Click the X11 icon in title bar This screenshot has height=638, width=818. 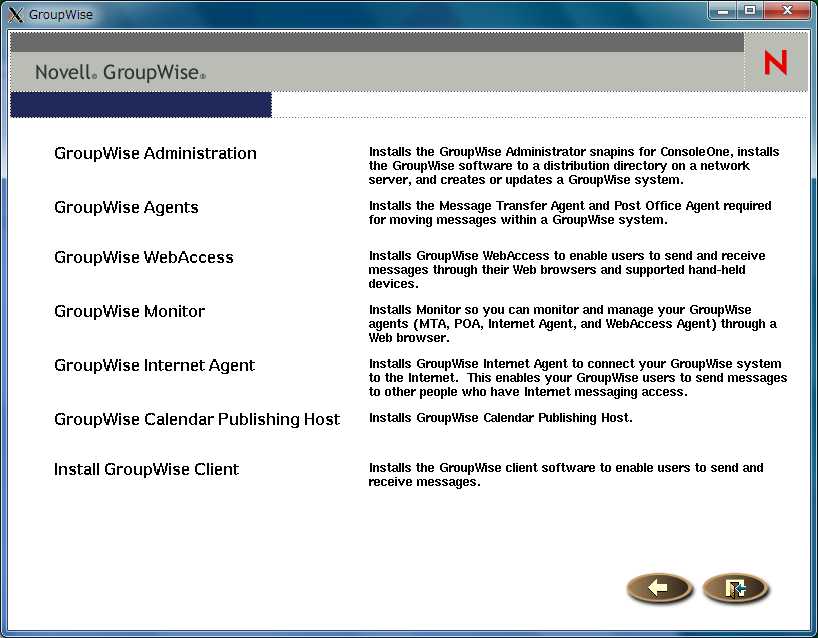coord(16,15)
